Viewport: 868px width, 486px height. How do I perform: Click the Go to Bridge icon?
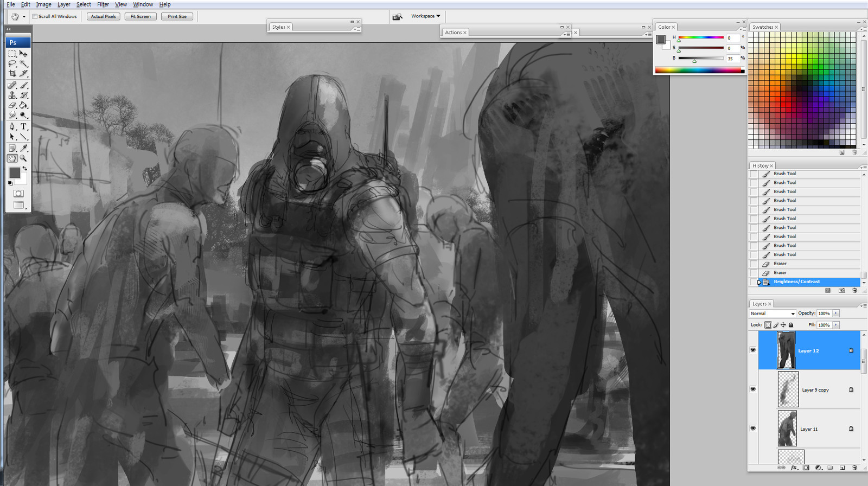(x=397, y=16)
